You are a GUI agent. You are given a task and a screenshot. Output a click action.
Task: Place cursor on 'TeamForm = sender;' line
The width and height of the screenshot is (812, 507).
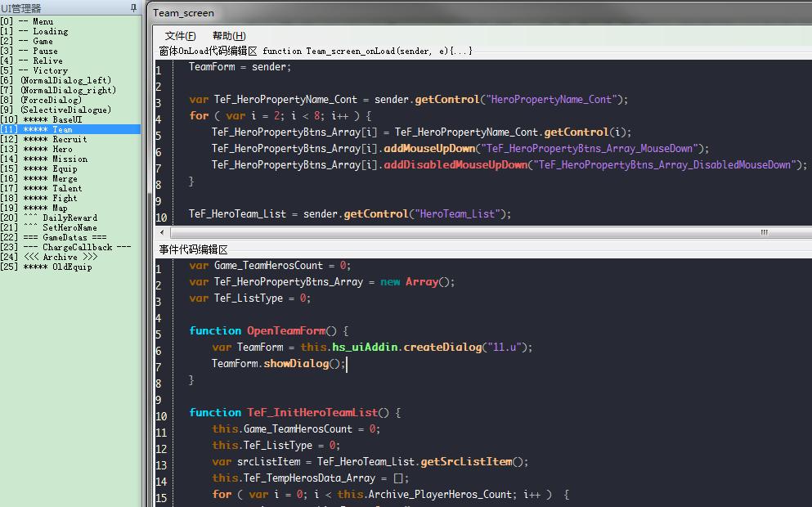click(240, 67)
